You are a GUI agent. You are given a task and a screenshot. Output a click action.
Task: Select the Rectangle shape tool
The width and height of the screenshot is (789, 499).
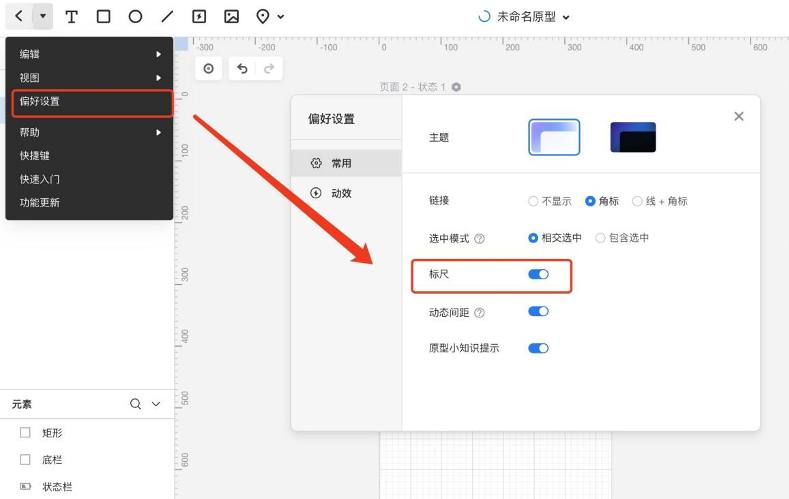click(x=104, y=17)
